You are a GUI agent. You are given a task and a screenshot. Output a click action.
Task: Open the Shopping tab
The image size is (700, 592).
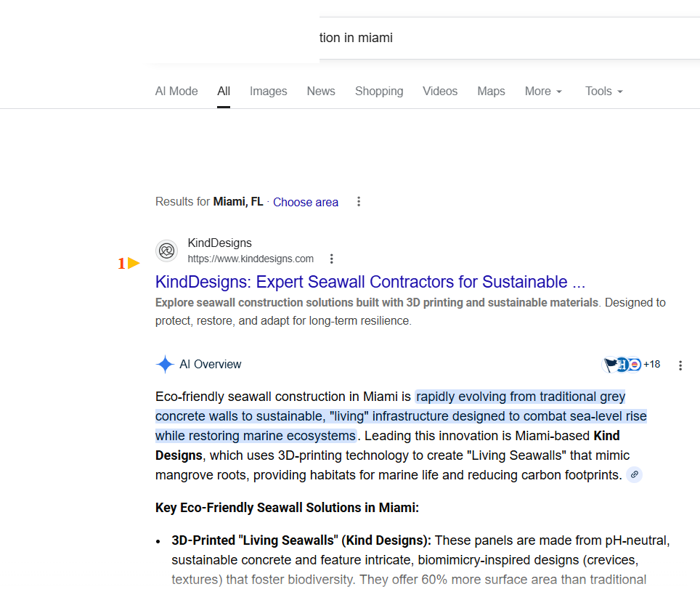coord(379,92)
